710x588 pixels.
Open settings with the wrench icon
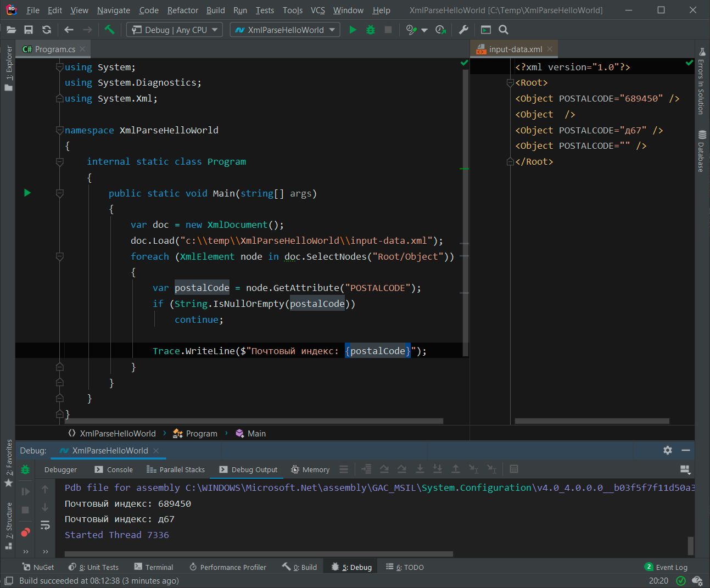[x=463, y=30]
